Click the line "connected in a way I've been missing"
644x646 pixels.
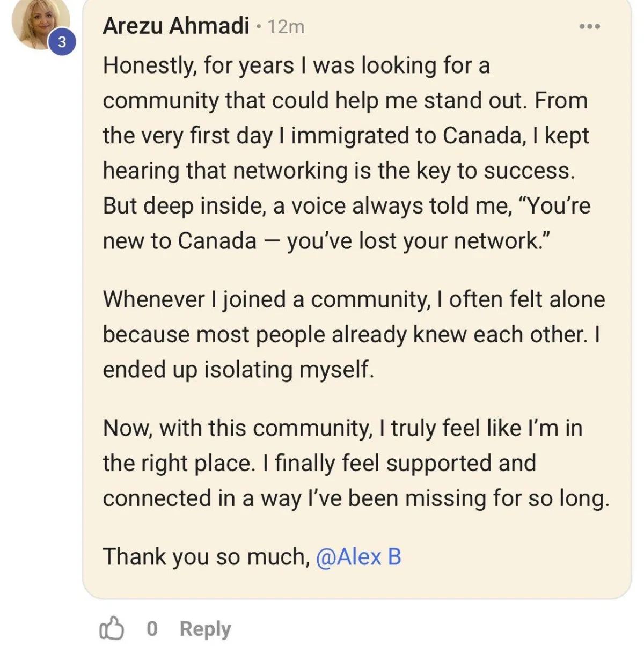355,498
